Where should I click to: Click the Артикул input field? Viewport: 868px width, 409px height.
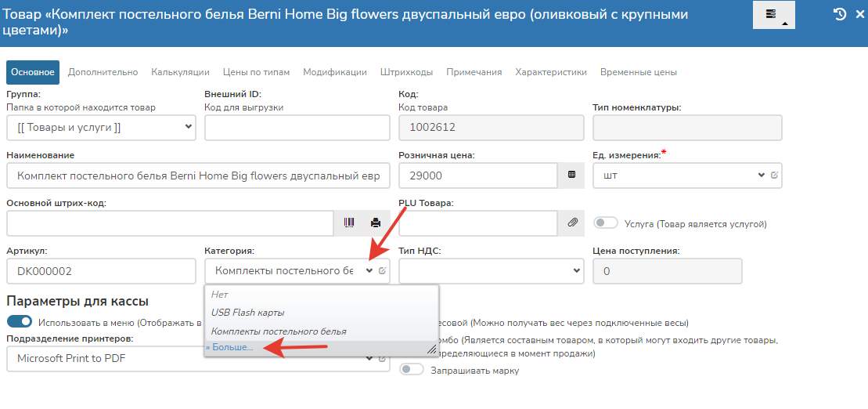click(100, 271)
